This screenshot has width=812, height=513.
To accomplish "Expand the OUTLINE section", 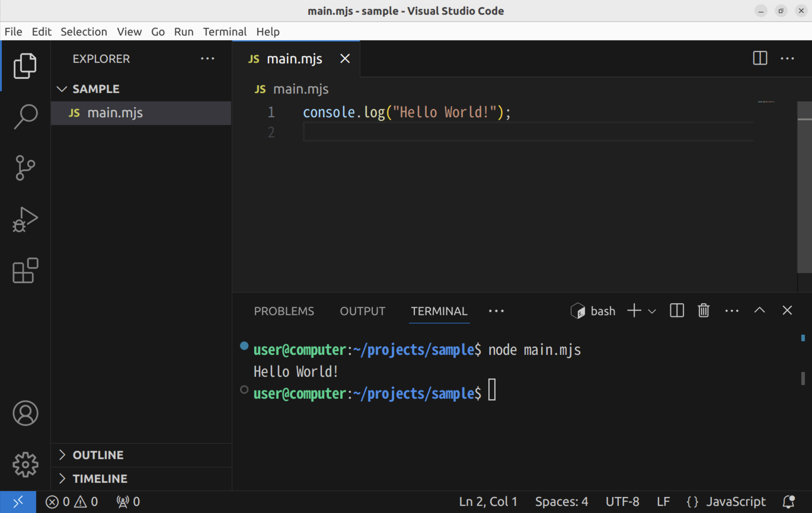I will [98, 455].
